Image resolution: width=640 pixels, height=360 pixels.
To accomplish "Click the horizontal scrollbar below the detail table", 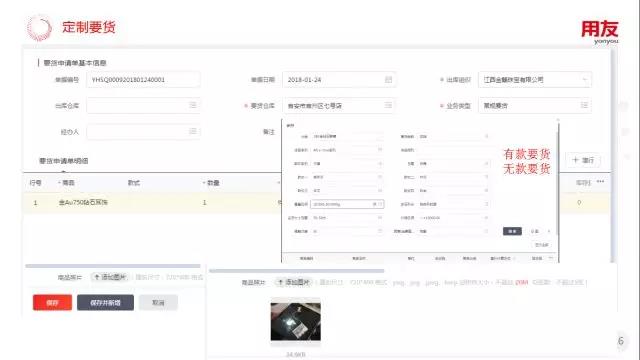I will pyautogui.click(x=113, y=266).
